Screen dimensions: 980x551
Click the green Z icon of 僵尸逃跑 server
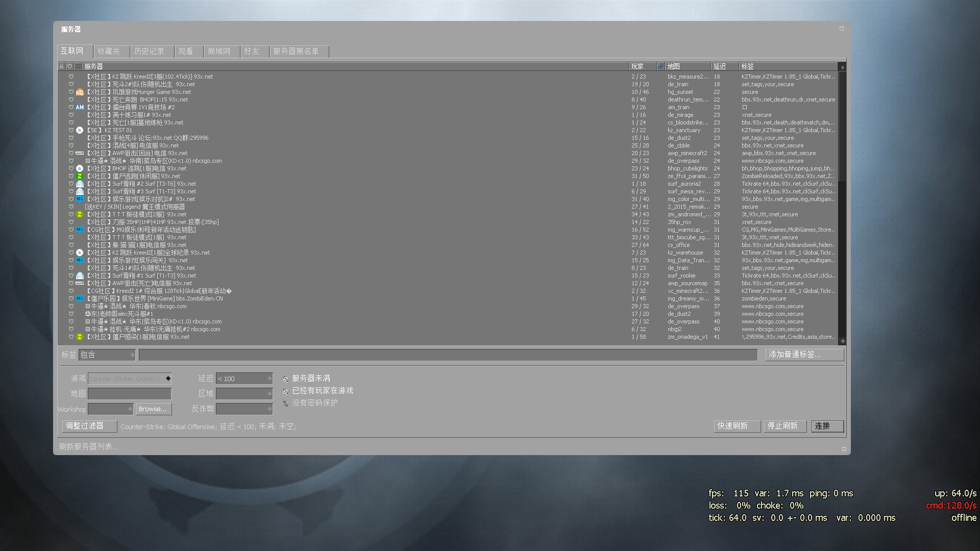(x=80, y=177)
